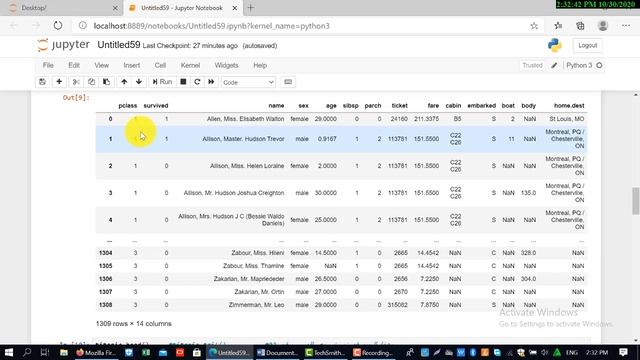Switch to the Document Word taskbar item
Viewport: 640px width, 360px height.
click(278, 352)
